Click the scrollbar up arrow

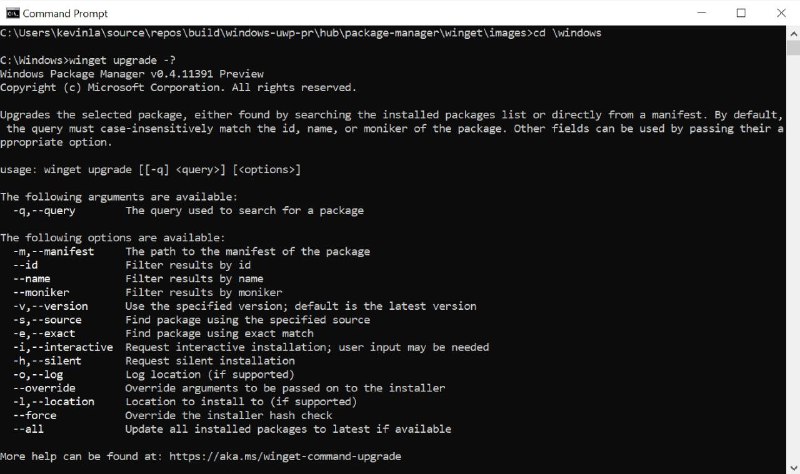point(793,34)
